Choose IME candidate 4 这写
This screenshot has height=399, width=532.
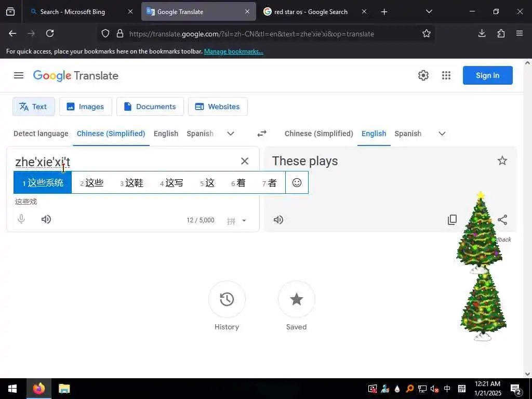pos(171,183)
